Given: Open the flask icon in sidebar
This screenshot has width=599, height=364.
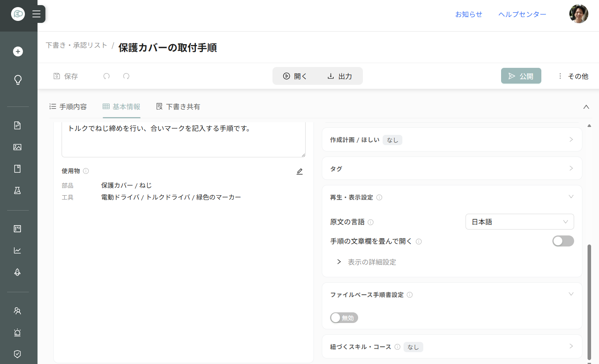Looking at the screenshot, I should [x=17, y=190].
